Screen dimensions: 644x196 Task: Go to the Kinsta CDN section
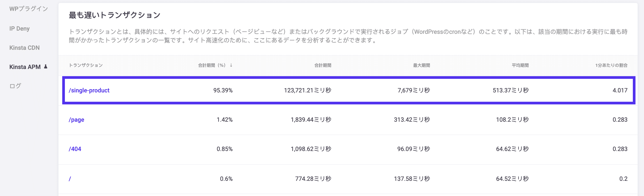click(x=25, y=48)
